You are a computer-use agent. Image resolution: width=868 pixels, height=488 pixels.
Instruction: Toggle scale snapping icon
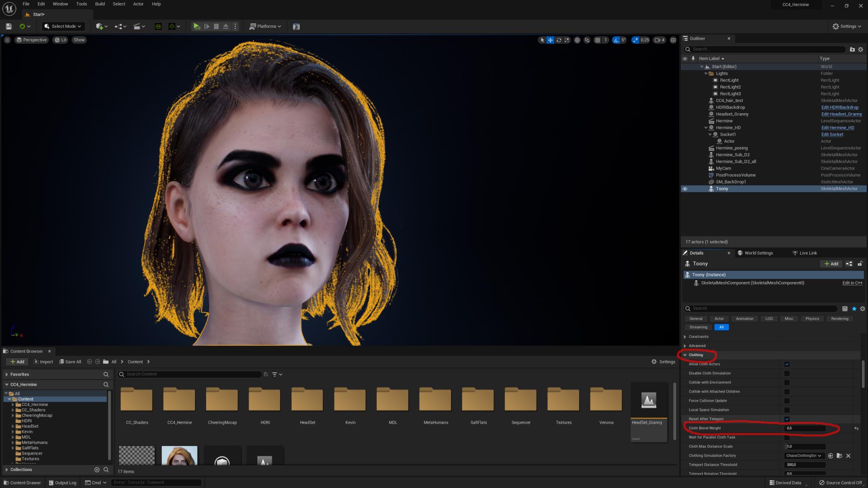635,40
